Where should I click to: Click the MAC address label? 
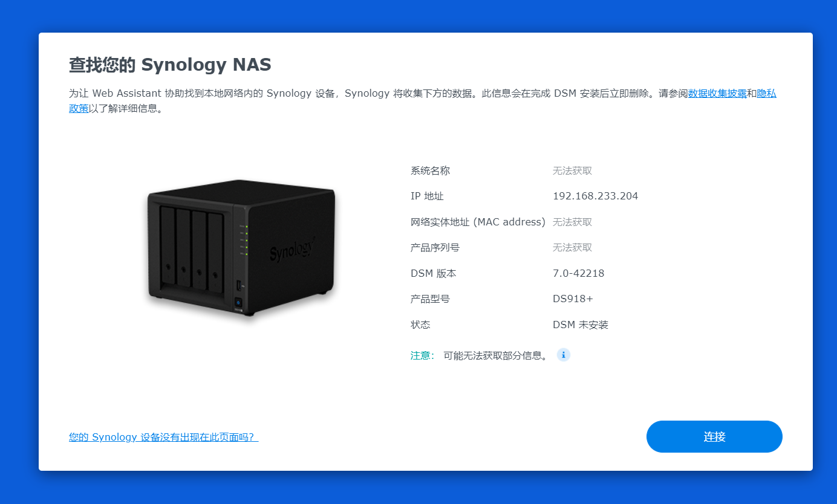[x=478, y=222]
